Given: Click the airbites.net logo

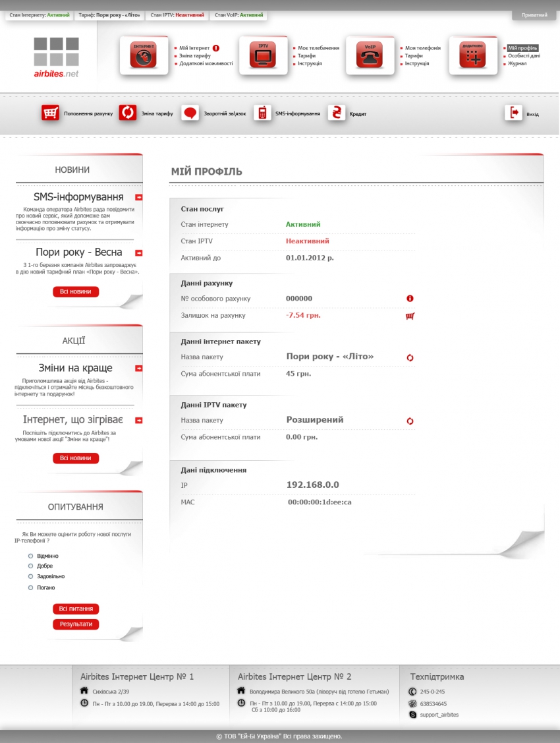Looking at the screenshot, I should 56,57.
